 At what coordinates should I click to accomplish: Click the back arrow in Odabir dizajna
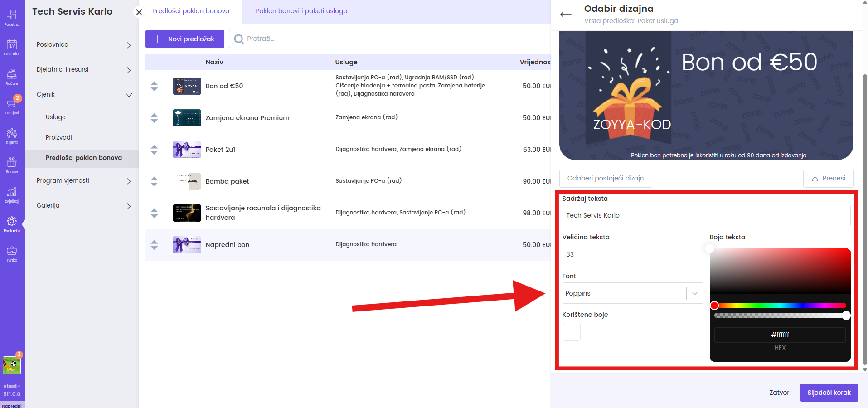pyautogui.click(x=566, y=15)
